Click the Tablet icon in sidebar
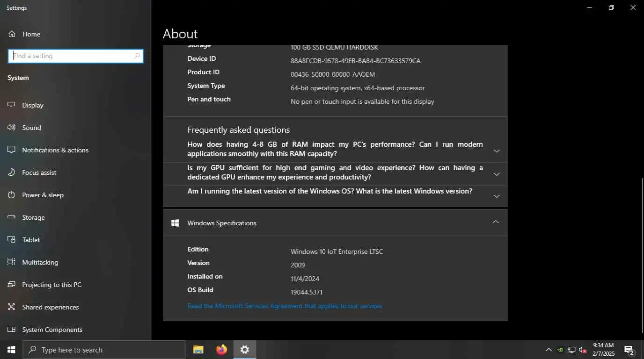The height and width of the screenshot is (359, 644). (x=12, y=240)
